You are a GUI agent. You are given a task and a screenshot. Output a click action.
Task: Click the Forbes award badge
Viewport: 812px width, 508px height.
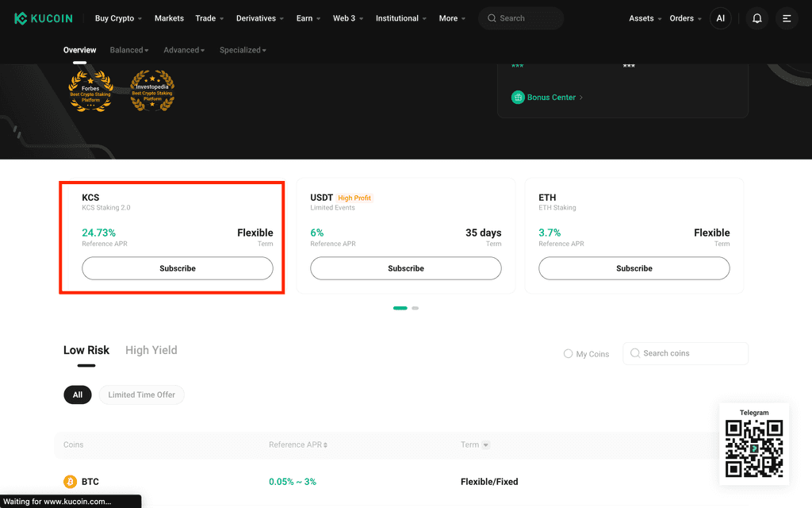click(90, 91)
